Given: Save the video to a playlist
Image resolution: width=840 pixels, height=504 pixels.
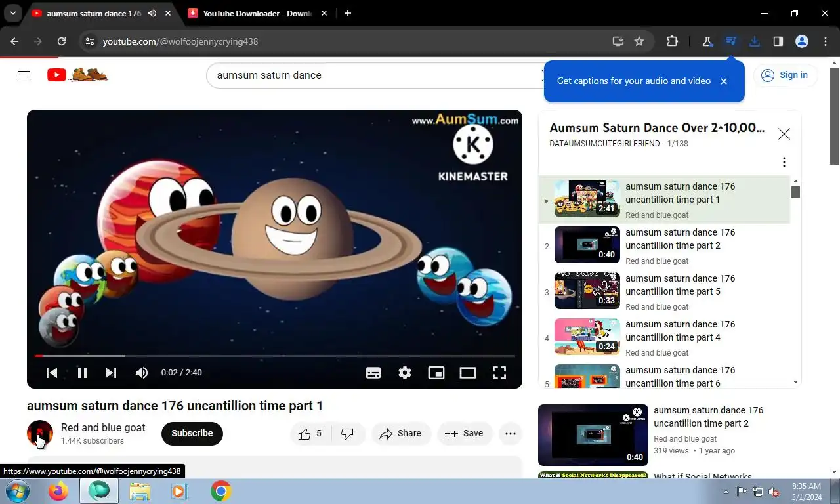Looking at the screenshot, I should 465,433.
